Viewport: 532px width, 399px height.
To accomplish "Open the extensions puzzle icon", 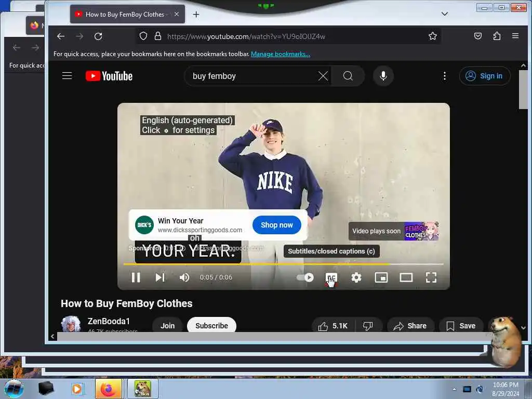I will (497, 36).
